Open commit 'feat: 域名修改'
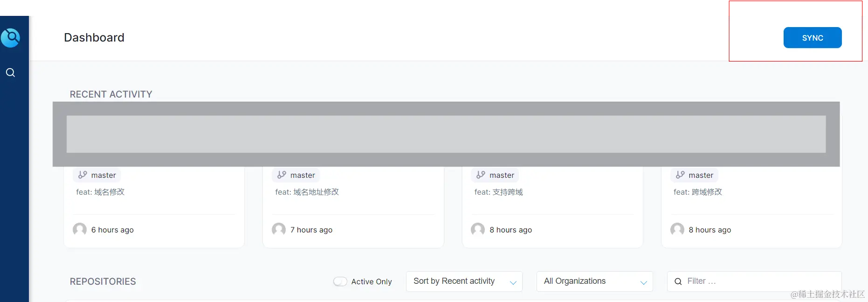The image size is (868, 302). (x=100, y=192)
